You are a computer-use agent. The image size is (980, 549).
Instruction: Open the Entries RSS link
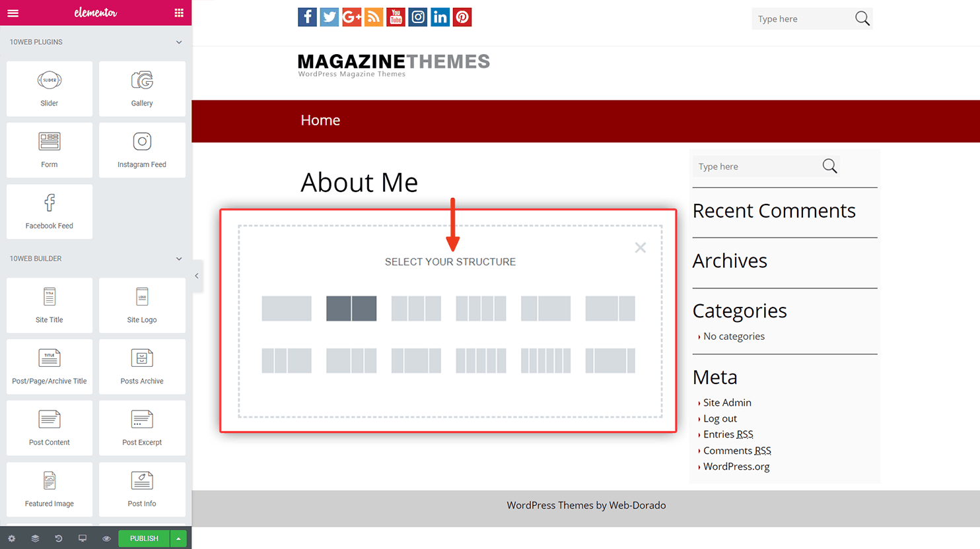point(728,434)
